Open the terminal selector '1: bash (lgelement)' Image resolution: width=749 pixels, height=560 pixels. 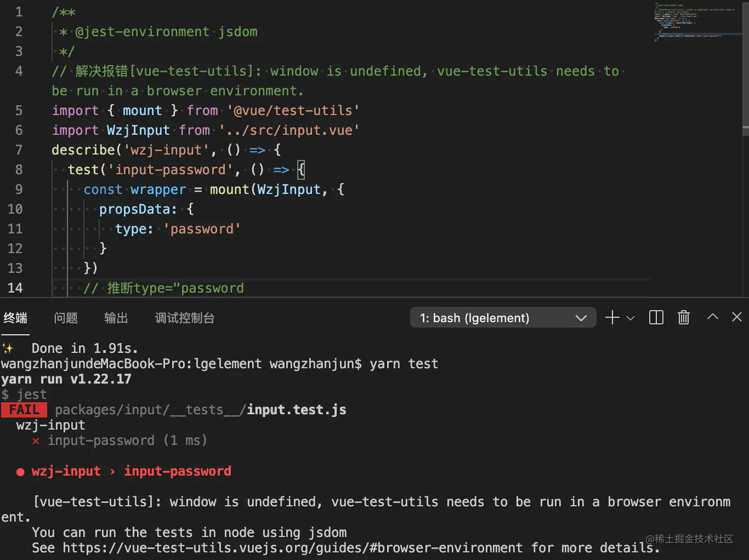503,318
